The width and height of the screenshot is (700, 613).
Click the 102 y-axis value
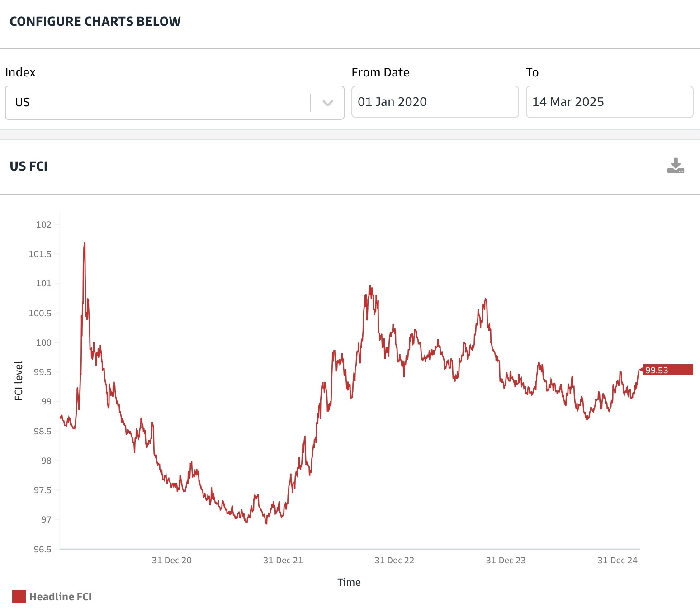(x=44, y=224)
